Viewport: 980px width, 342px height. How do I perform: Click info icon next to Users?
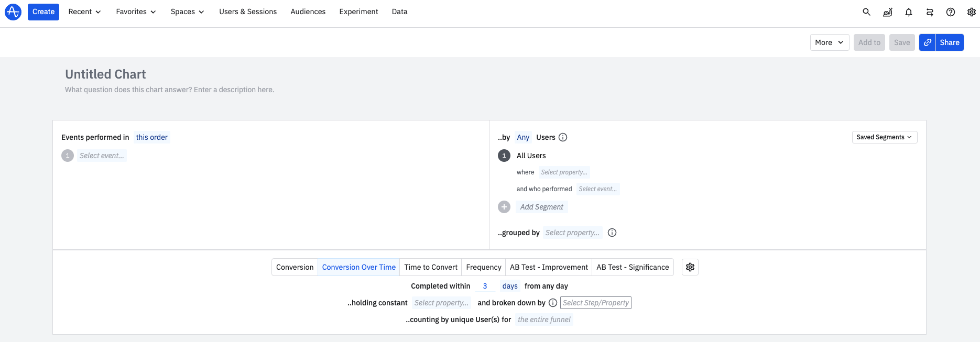(563, 137)
